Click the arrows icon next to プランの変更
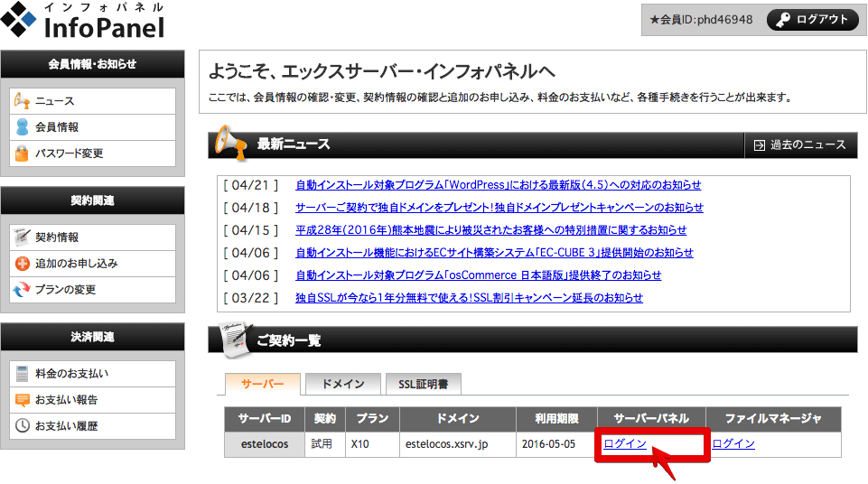The image size is (868, 484). [22, 289]
